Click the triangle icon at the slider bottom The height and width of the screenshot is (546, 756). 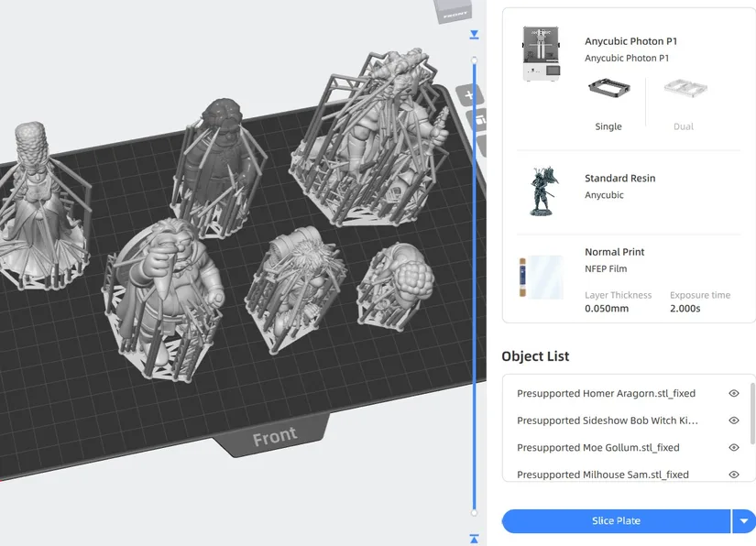474,539
